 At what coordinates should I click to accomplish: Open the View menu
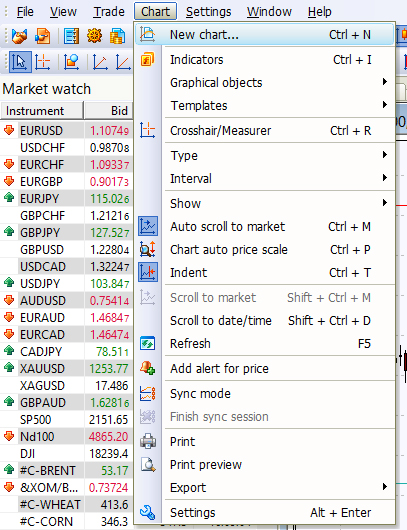[x=63, y=12]
